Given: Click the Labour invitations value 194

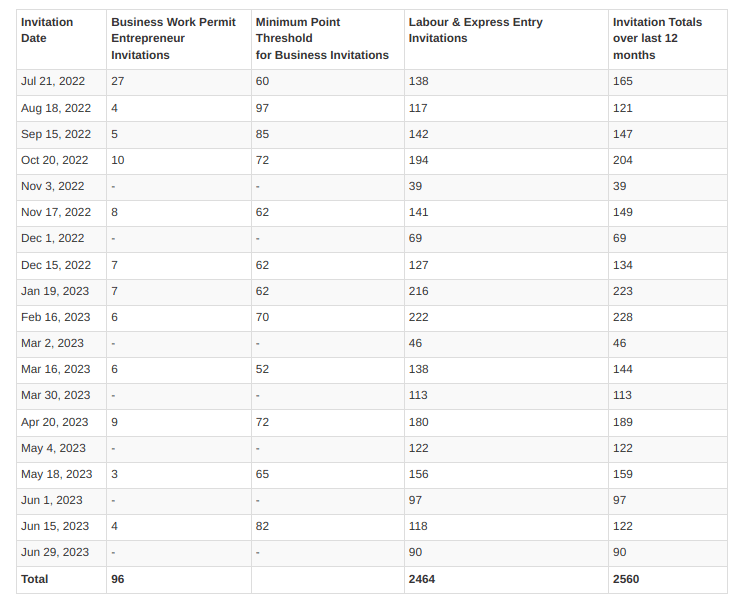Looking at the screenshot, I should pyautogui.click(x=419, y=160).
